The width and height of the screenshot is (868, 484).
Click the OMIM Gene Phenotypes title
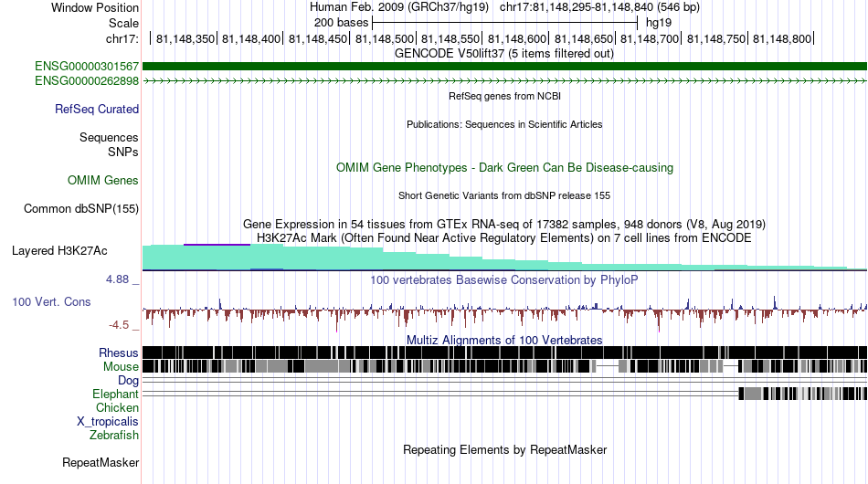point(504,168)
